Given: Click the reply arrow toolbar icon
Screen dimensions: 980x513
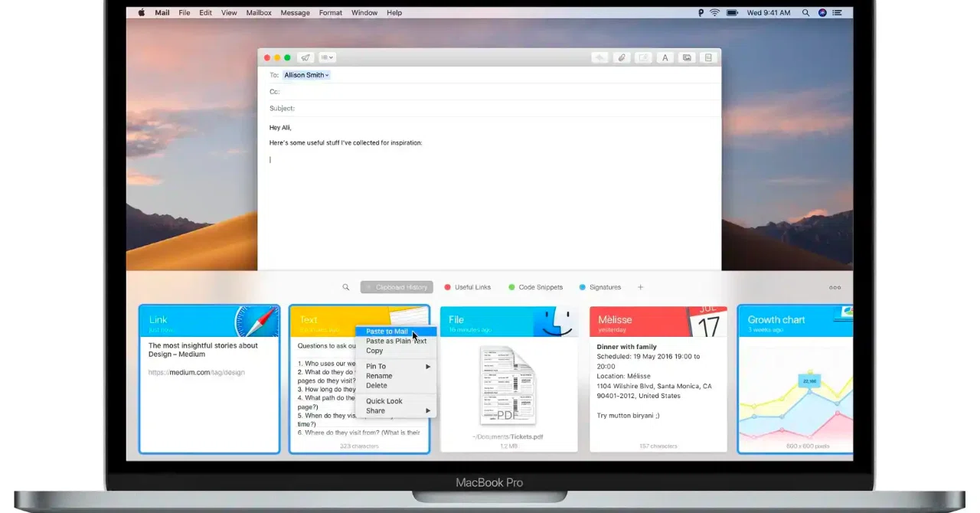Looking at the screenshot, I should point(600,57).
